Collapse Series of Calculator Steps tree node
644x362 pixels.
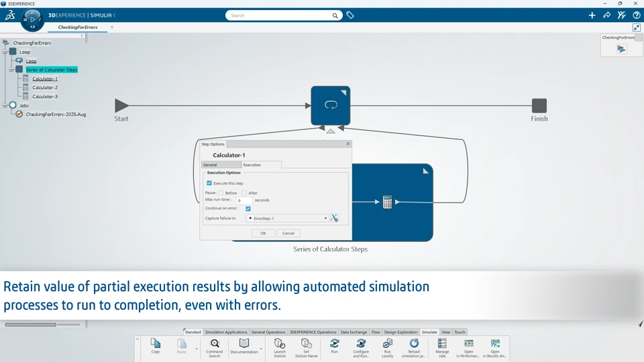(11, 70)
